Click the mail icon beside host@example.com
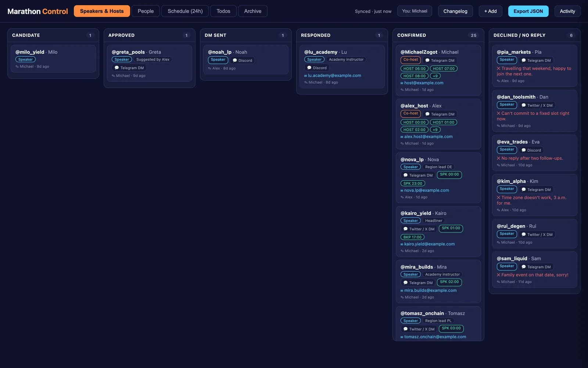The height and width of the screenshot is (368, 588). (x=402, y=83)
